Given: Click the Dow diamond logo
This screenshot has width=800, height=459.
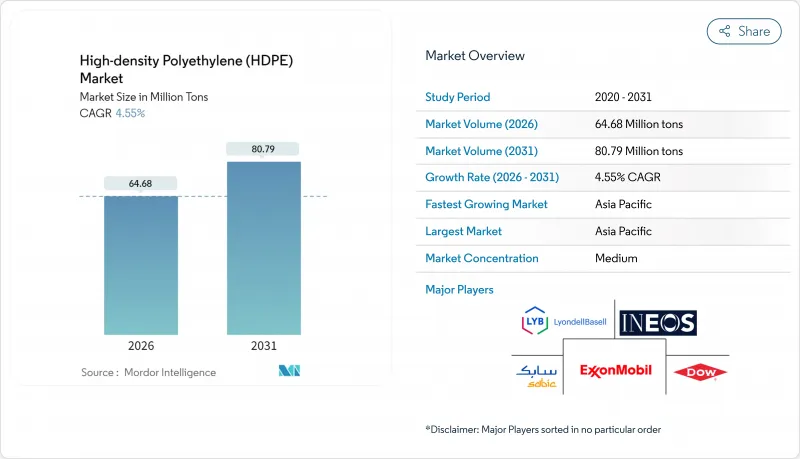Looking at the screenshot, I should tap(700, 372).
